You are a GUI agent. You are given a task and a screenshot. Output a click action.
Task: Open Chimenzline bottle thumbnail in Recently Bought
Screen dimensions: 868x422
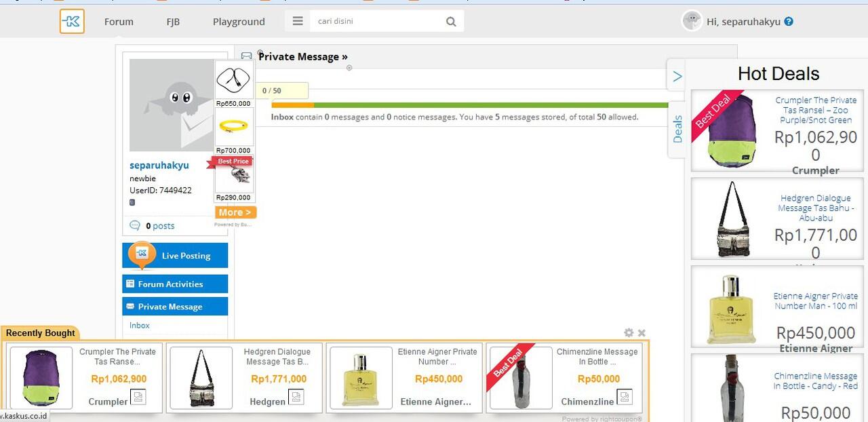pos(521,379)
